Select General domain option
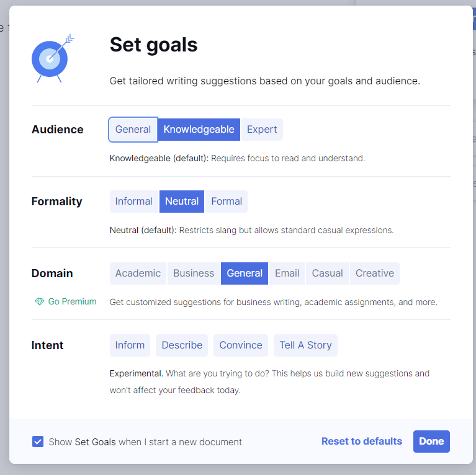The image size is (476, 475). (x=245, y=273)
